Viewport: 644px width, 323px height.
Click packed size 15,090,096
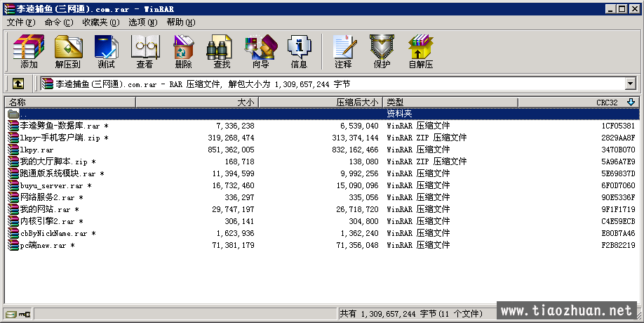click(x=357, y=185)
